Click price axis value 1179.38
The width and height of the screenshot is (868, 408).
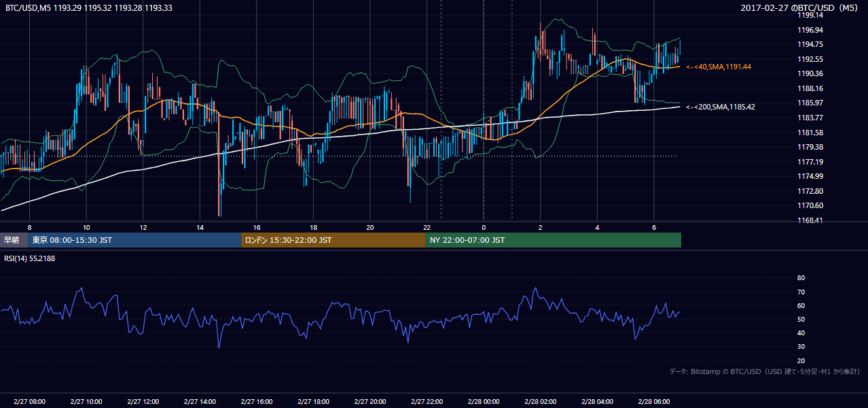810,147
